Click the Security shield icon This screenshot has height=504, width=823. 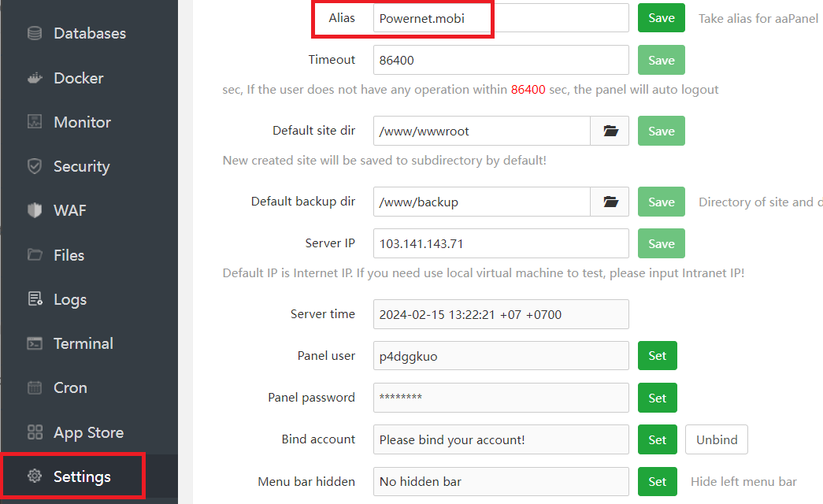coord(35,166)
